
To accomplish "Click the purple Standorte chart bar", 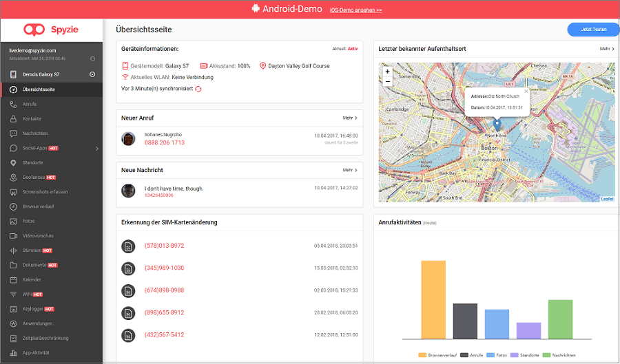I will 528,331.
